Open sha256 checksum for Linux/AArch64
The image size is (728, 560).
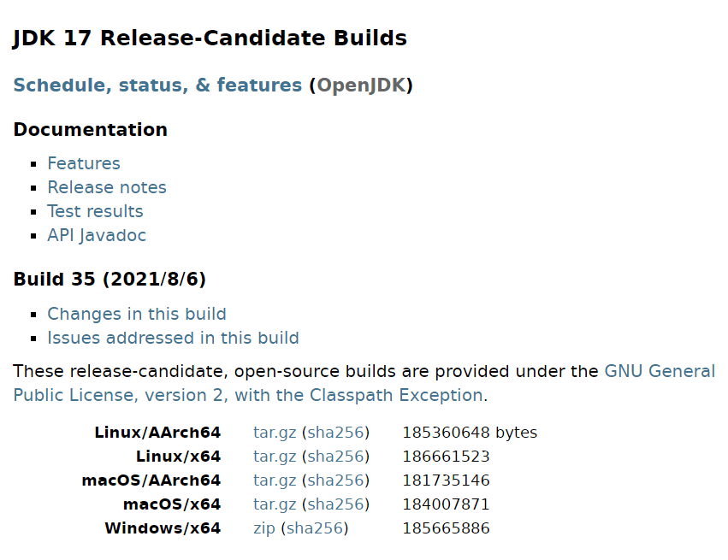(x=335, y=433)
